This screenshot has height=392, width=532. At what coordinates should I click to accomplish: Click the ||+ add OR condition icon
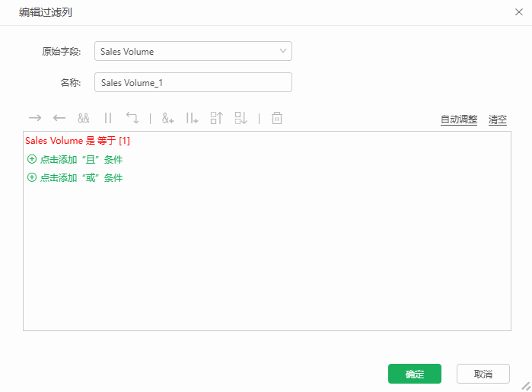(192, 118)
